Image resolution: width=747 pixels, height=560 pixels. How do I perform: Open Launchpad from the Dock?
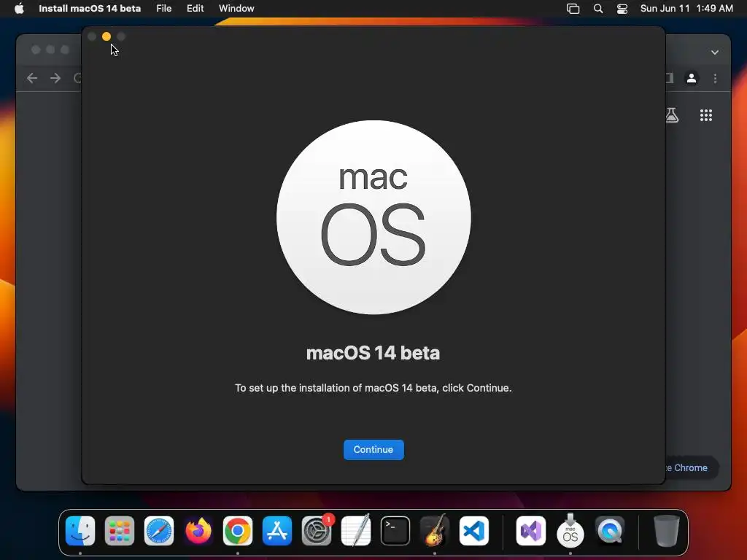coord(119,531)
